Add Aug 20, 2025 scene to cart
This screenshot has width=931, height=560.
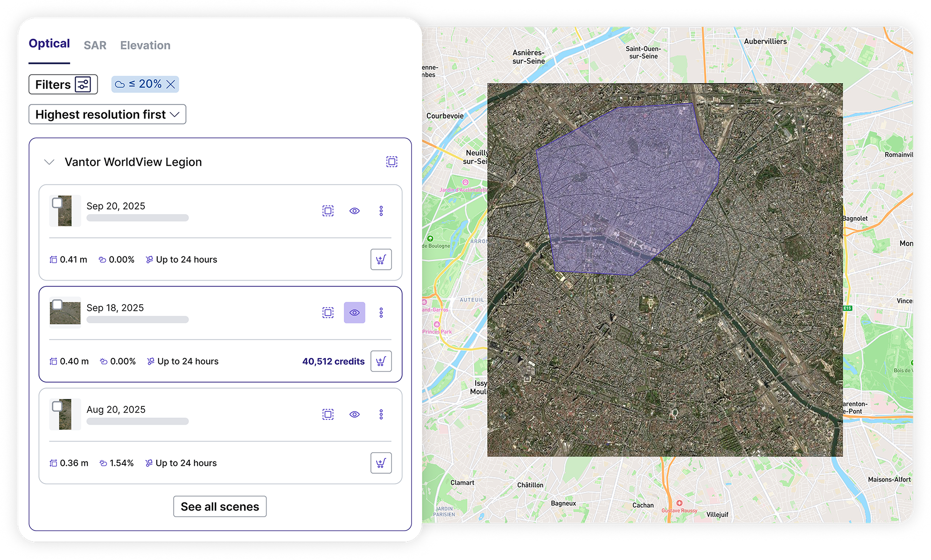(x=381, y=463)
